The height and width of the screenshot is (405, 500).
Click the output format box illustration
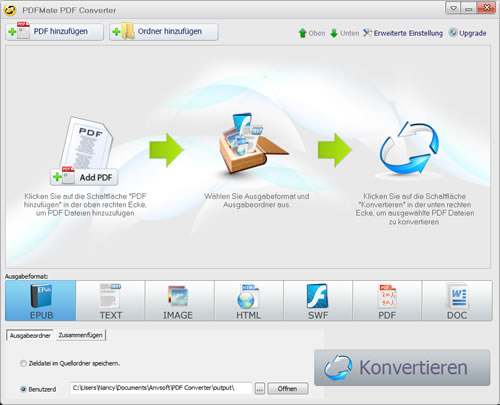253,144
